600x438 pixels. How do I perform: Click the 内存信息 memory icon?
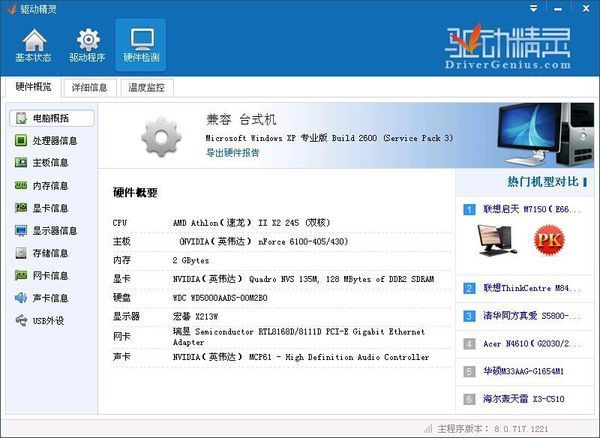click(21, 186)
